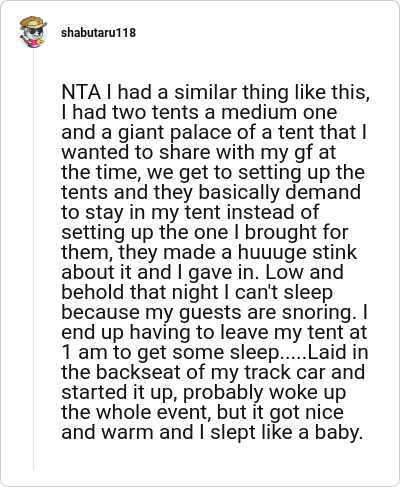Click the line "wanted to share with my gf at"
The height and width of the screenshot is (487, 400).
199,152
